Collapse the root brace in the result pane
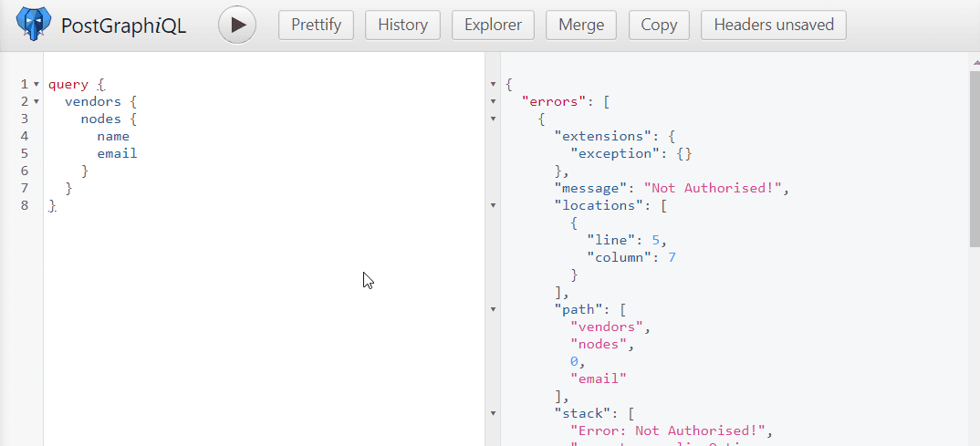The height and width of the screenshot is (446, 980). (493, 84)
